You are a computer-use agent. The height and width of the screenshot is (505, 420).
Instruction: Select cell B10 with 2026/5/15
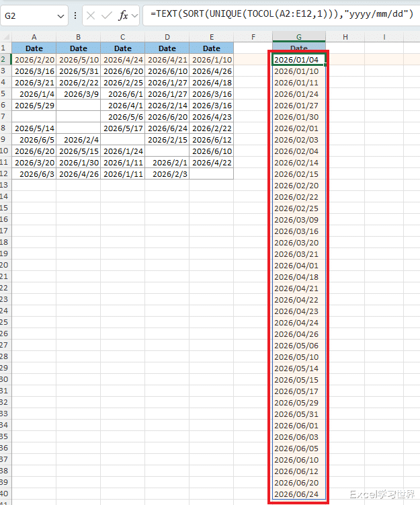(78, 151)
